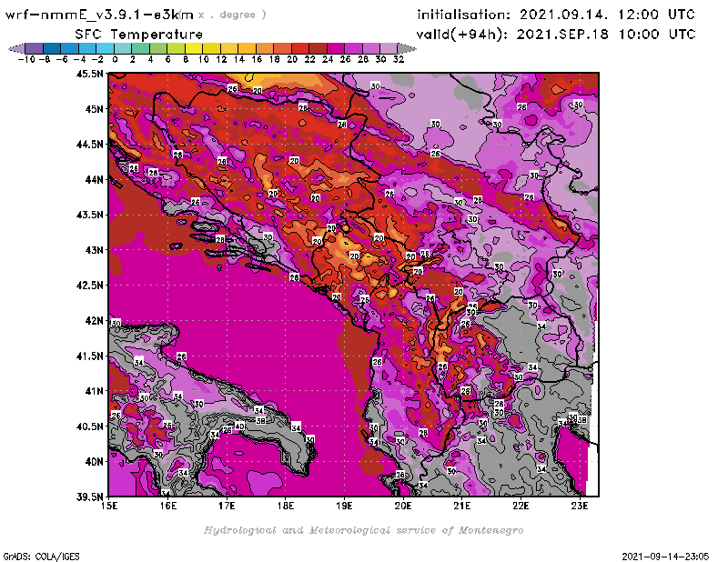The image size is (728, 562).
Task: Click the 44N latitude axis label
Action: [x=94, y=179]
